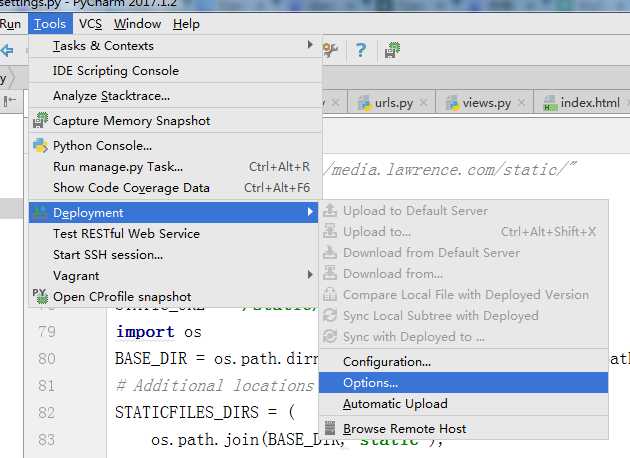Open Test RESTful Web Service

point(174,234)
